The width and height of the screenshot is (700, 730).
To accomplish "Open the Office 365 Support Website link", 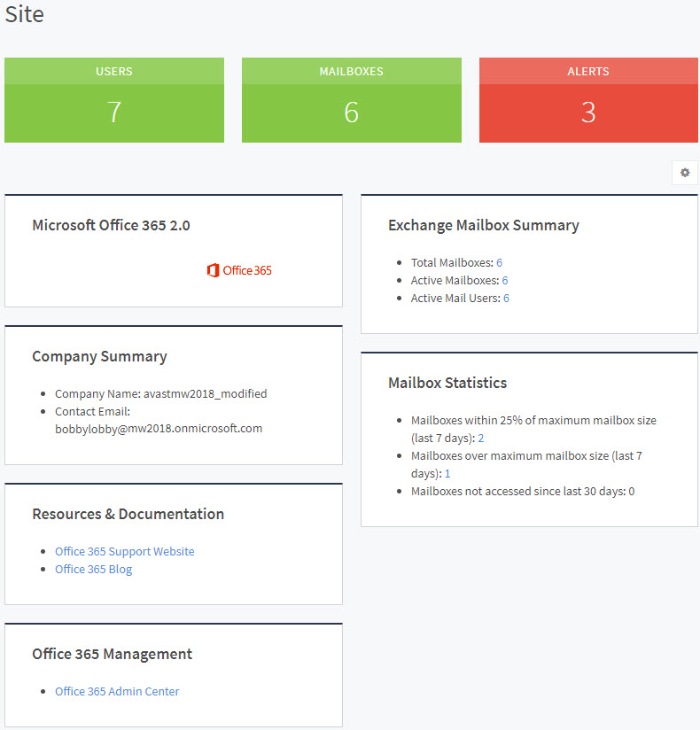I will click(125, 551).
